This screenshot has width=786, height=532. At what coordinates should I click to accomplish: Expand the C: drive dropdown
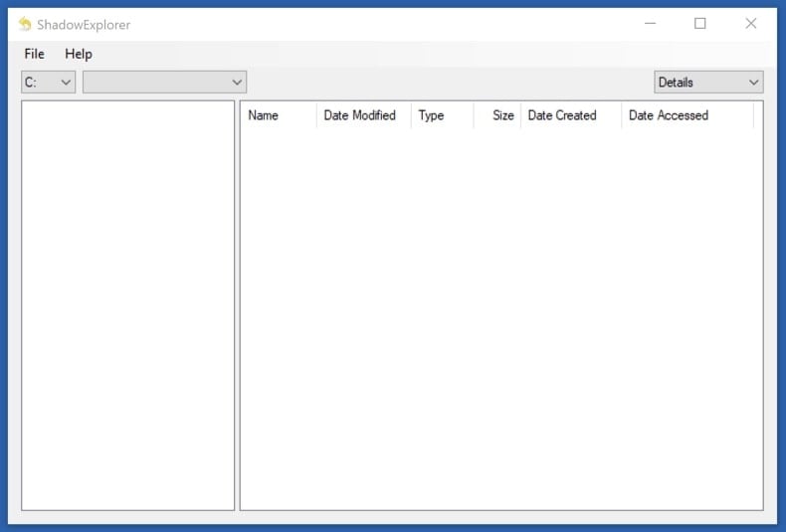[x=48, y=83]
